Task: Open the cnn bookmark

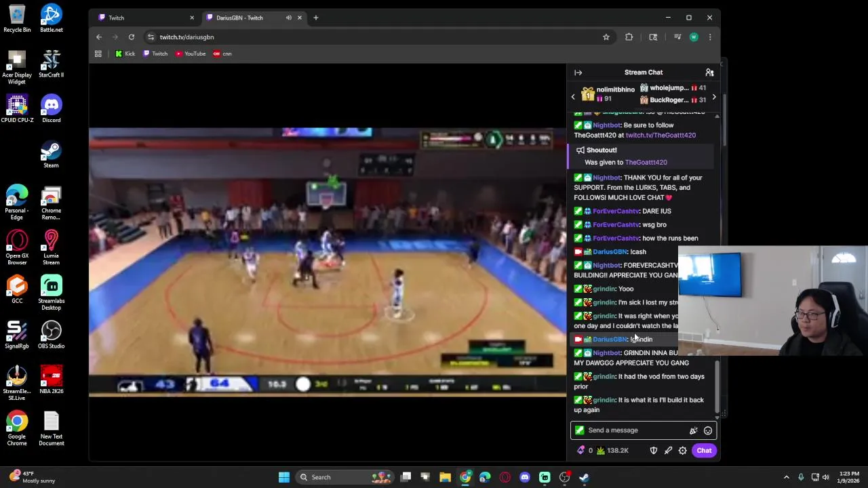Action: pyautogui.click(x=222, y=54)
